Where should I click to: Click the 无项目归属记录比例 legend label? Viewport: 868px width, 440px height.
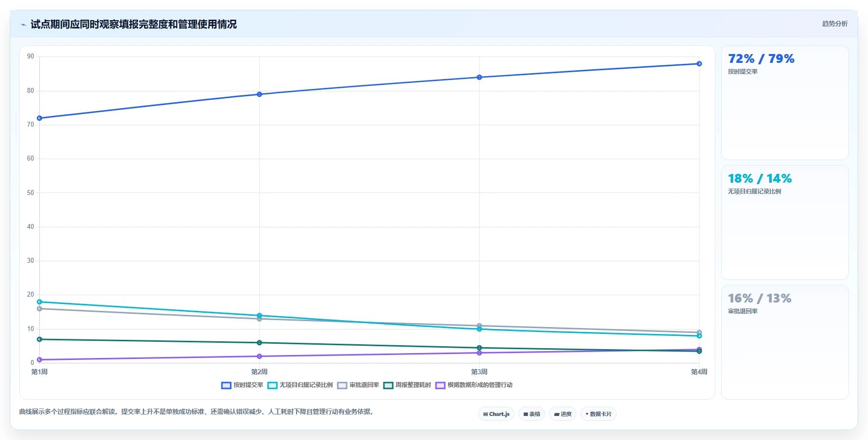pyautogui.click(x=306, y=385)
